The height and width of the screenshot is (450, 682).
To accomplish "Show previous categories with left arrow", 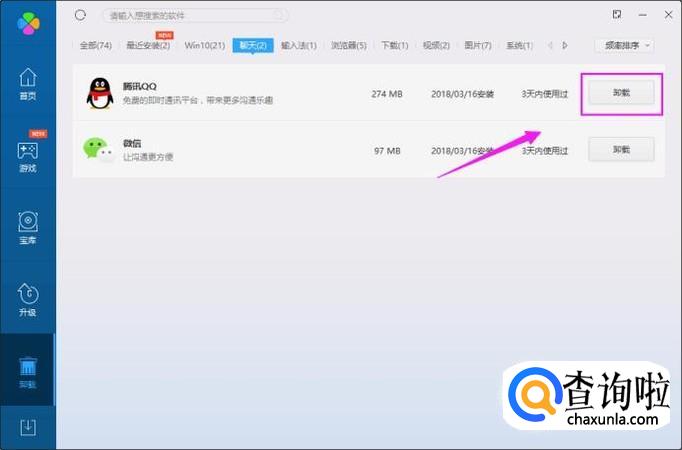I will pyautogui.click(x=550, y=45).
